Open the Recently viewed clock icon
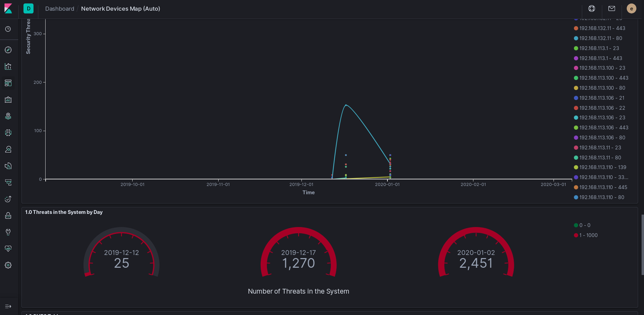 8,29
